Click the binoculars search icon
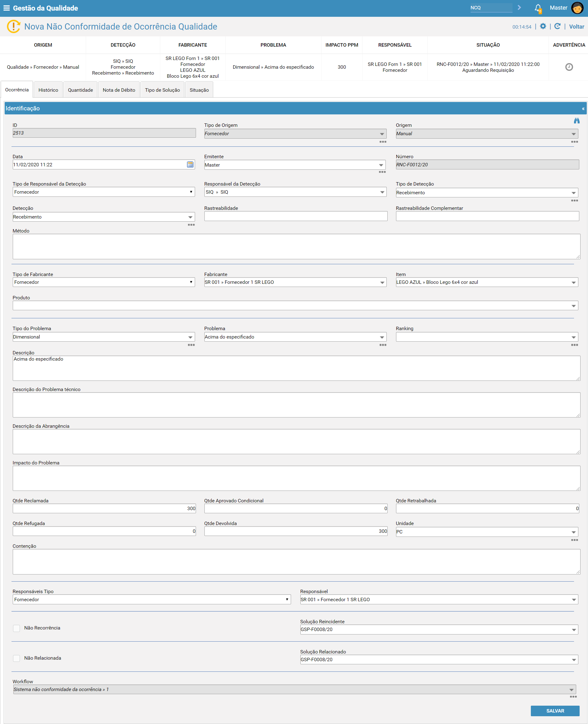588x724 pixels. click(x=577, y=121)
